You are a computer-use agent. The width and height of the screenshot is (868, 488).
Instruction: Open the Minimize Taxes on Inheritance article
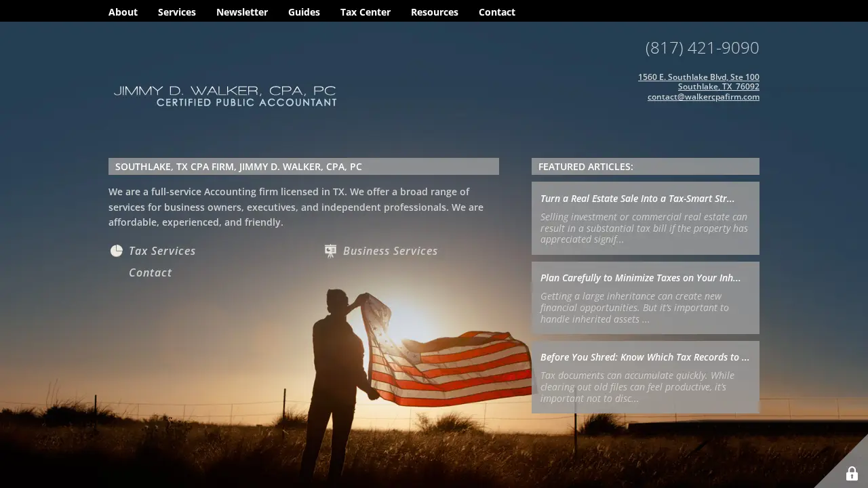click(640, 278)
